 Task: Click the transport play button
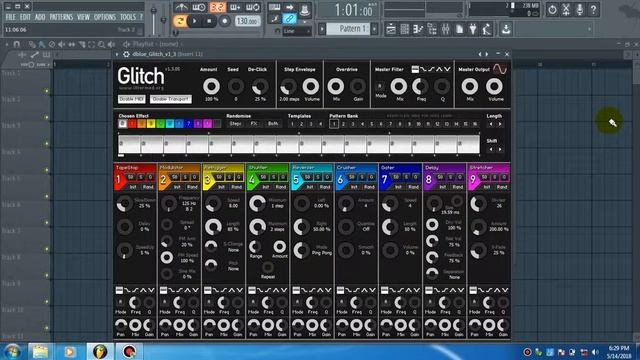pos(194,21)
